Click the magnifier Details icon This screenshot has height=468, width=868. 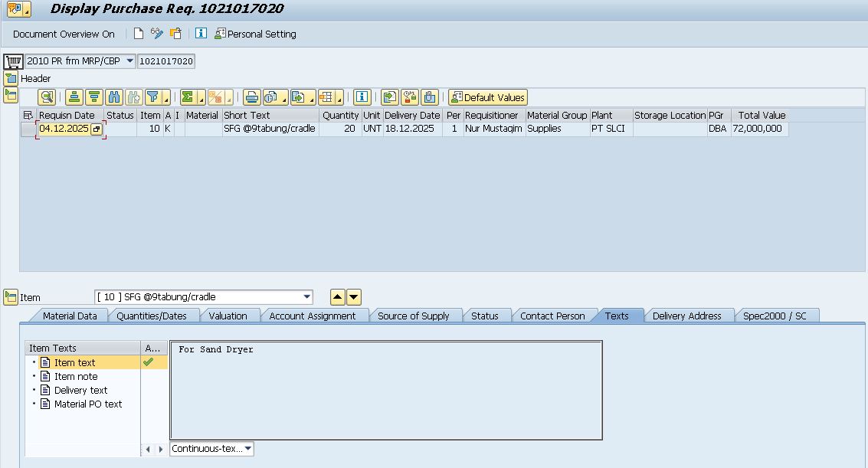point(47,97)
